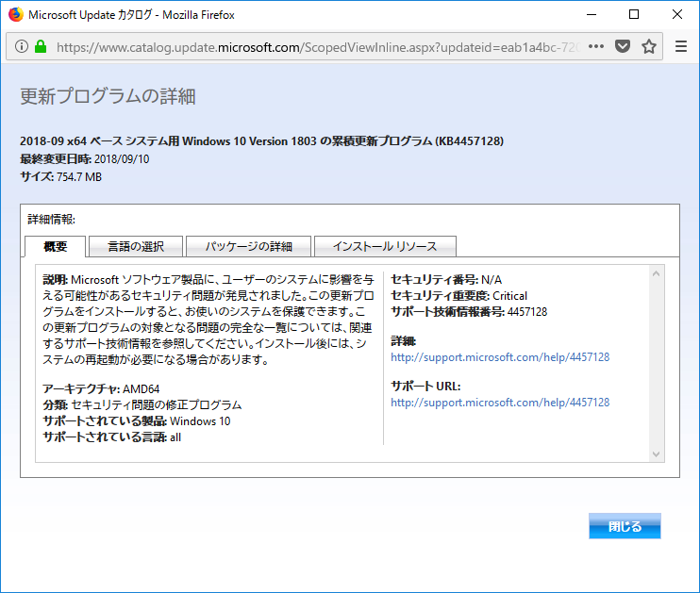Click the サポートされている製品 Windows 10 text
Screen dimensions: 700x593
(136, 421)
